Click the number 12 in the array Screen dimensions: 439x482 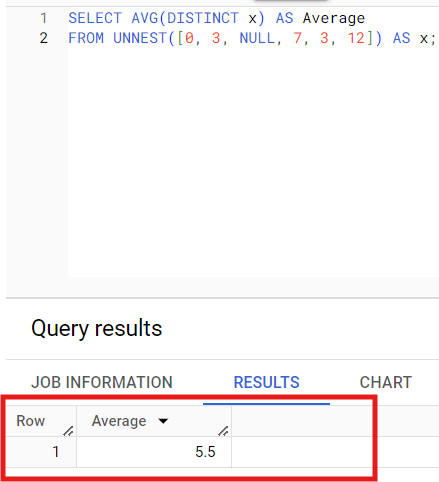point(356,38)
